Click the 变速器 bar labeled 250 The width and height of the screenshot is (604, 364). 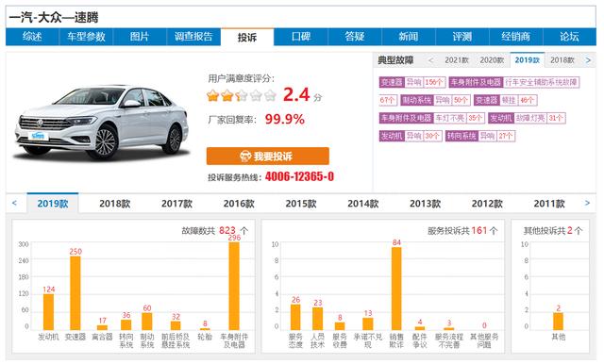point(75,293)
